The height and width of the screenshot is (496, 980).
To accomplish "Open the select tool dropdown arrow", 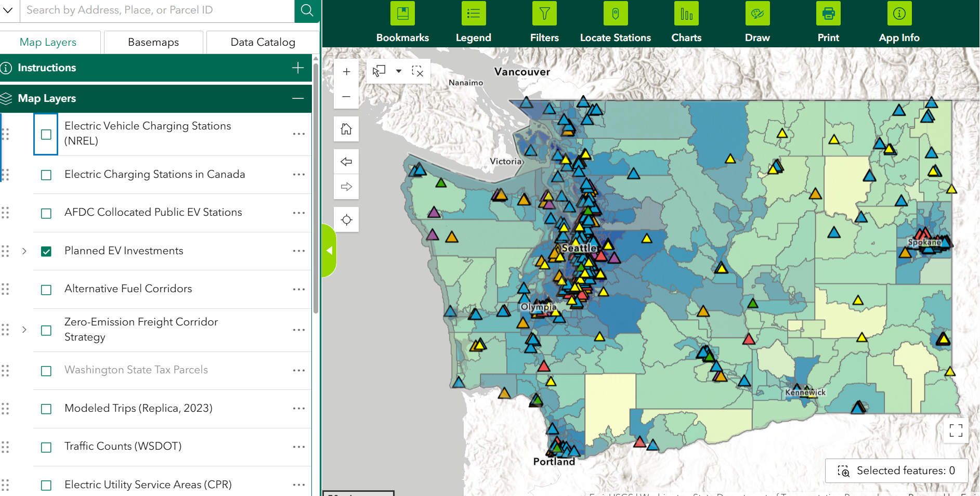I will [398, 71].
